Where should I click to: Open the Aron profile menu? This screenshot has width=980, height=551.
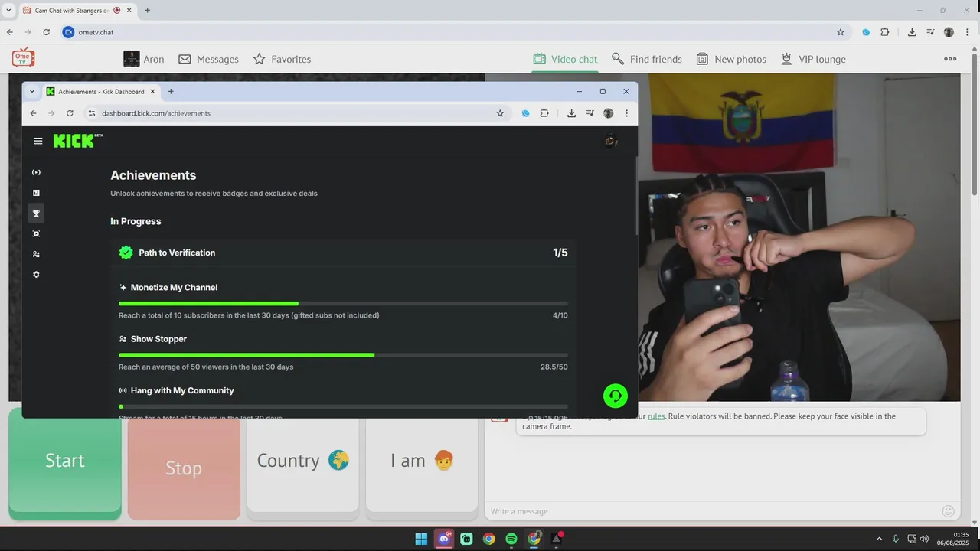tap(143, 59)
